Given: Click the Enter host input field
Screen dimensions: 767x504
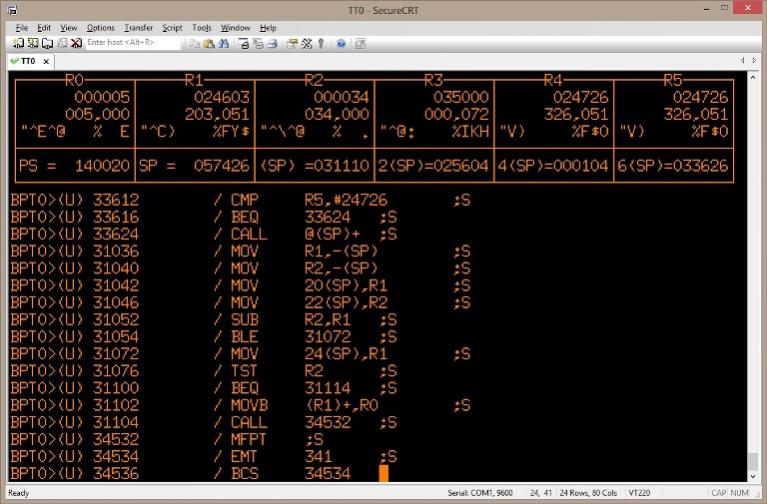Looking at the screenshot, I should 125,43.
